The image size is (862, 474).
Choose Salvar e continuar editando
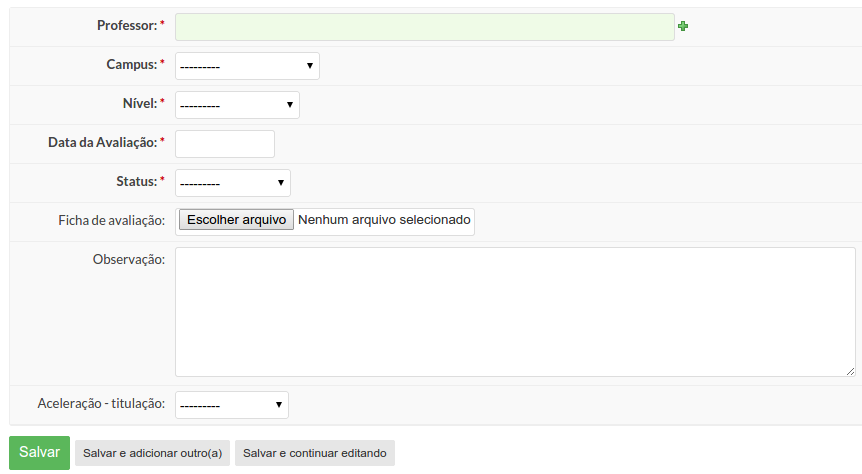click(314, 453)
